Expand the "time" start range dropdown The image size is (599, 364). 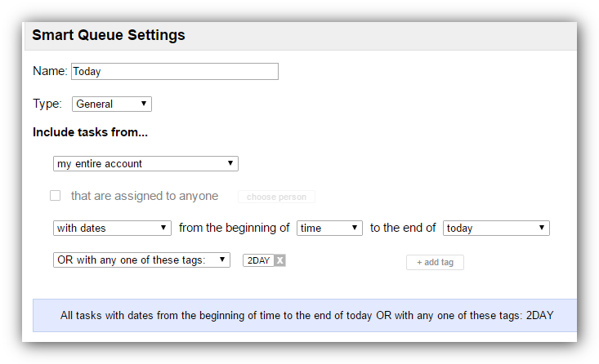coord(329,229)
